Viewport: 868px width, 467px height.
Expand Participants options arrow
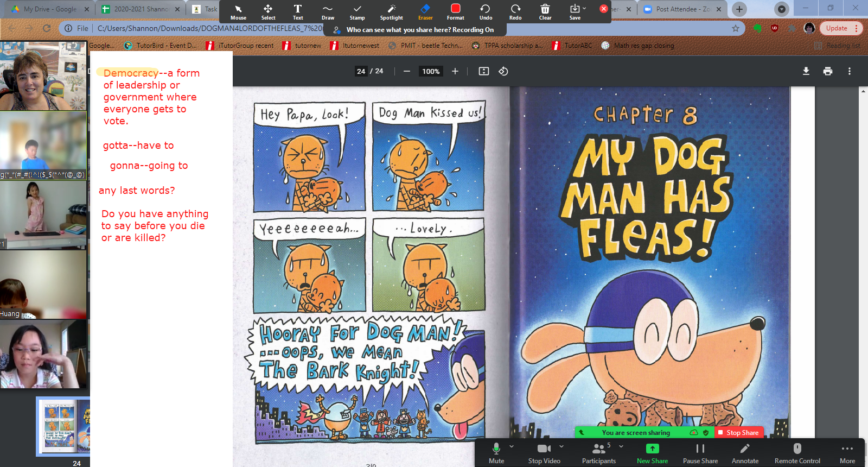[x=621, y=446]
